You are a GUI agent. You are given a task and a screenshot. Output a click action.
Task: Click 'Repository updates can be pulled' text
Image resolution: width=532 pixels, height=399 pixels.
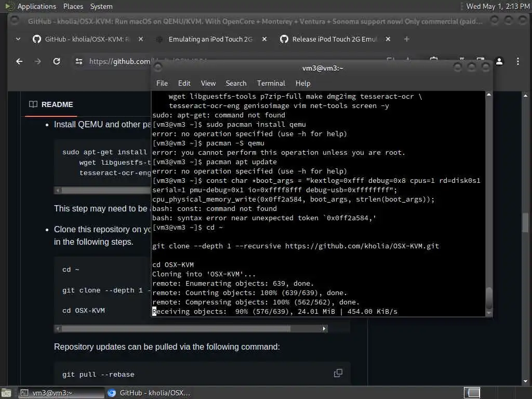(167, 347)
